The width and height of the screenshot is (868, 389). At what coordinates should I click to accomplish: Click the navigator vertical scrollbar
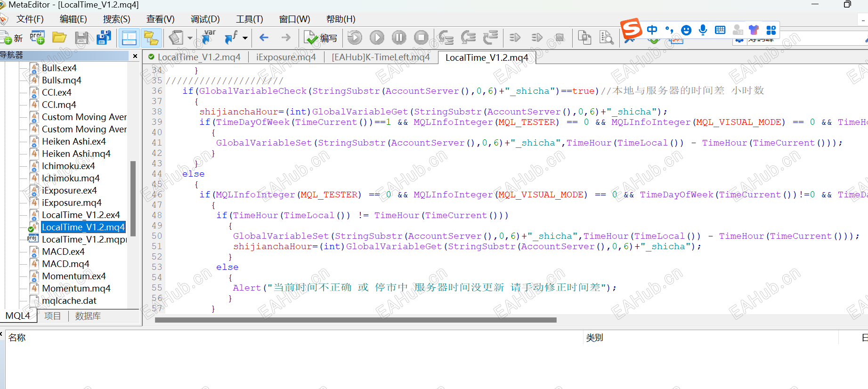[133, 198]
